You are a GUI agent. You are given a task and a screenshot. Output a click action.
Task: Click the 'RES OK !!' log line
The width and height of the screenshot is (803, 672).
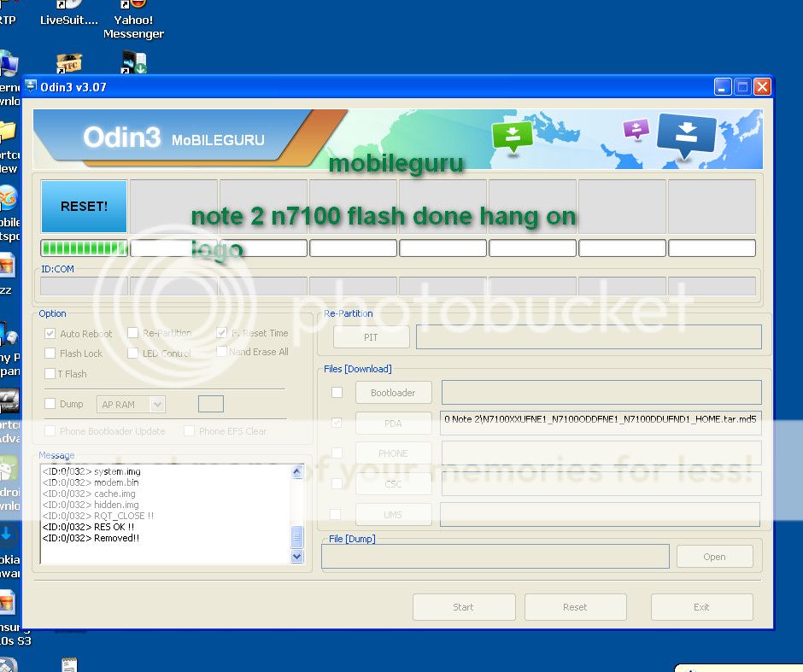[x=88, y=527]
